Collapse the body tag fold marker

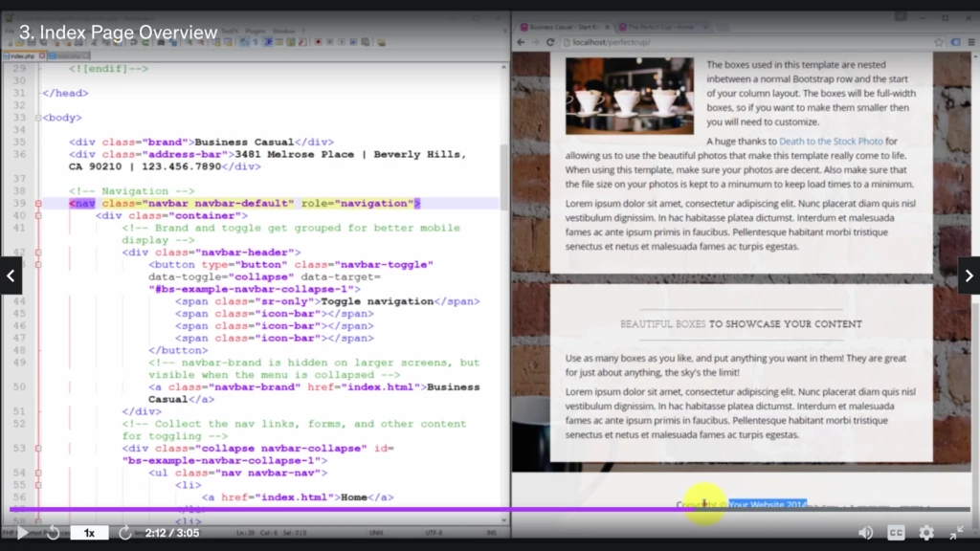coord(37,118)
